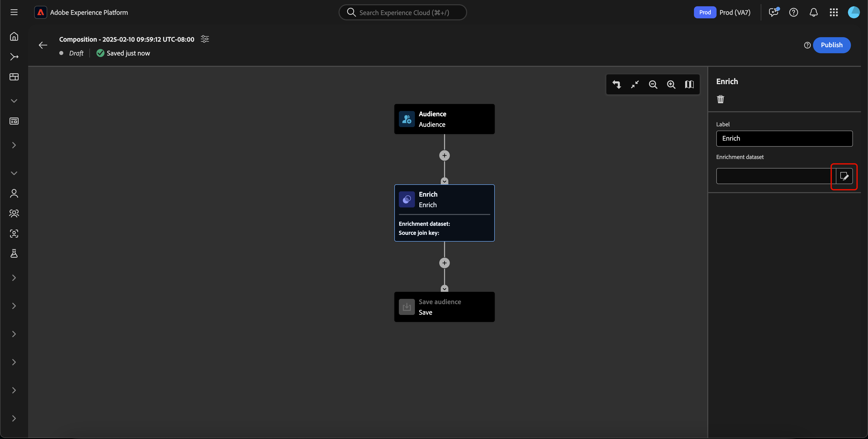
Task: Toggle the hamburger navigation menu
Action: (x=14, y=13)
